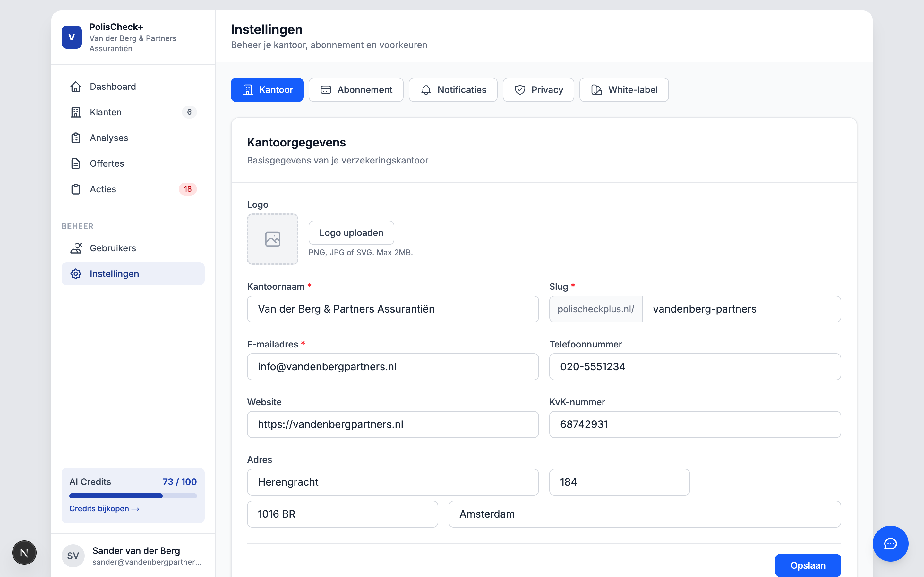The height and width of the screenshot is (577, 924).
Task: Select the Klanten sidebar icon
Action: (76, 112)
